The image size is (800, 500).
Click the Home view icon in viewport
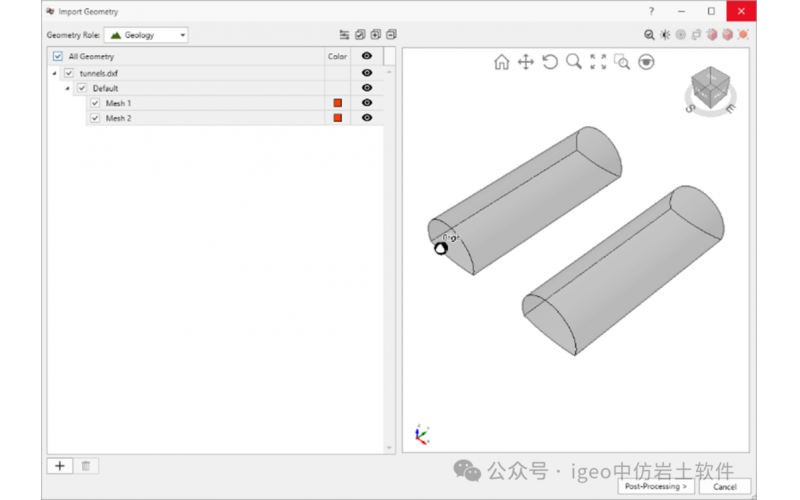(501, 62)
